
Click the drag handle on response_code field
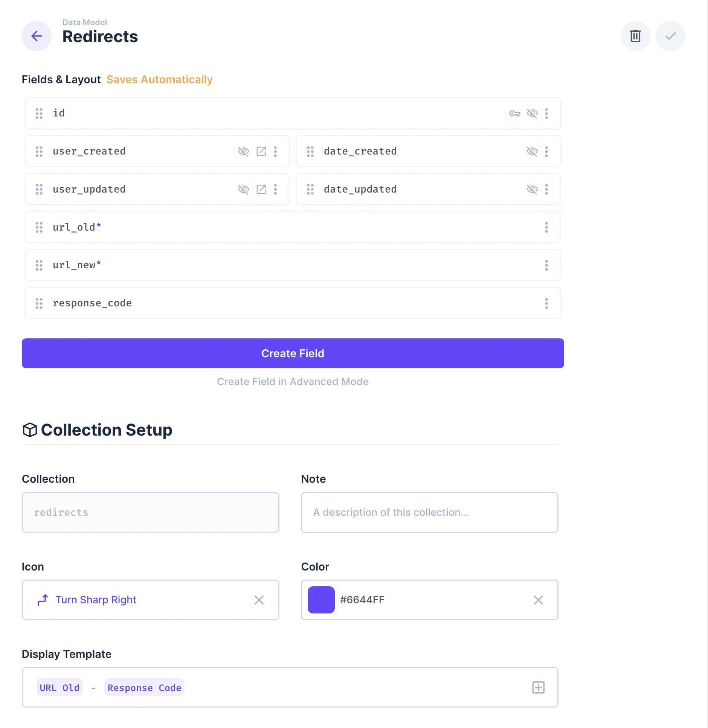pyautogui.click(x=39, y=303)
